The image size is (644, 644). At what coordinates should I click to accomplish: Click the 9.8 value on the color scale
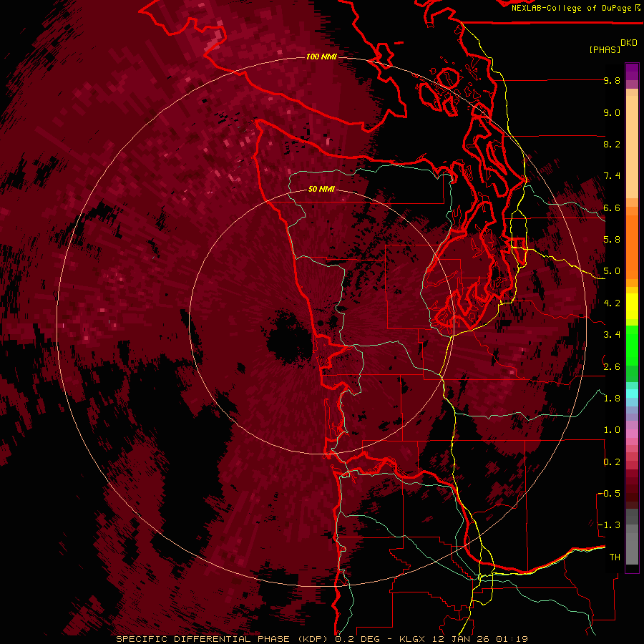[612, 81]
